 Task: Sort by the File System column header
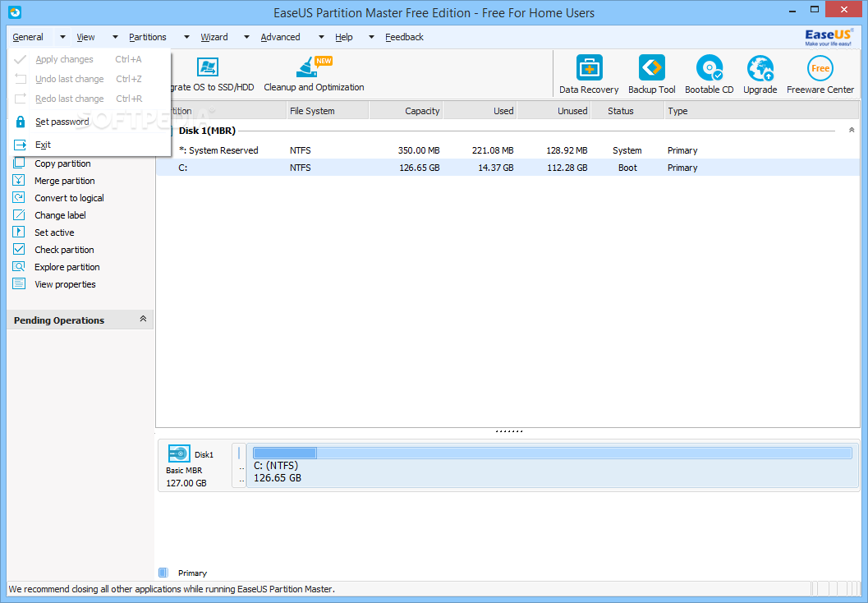click(x=328, y=111)
